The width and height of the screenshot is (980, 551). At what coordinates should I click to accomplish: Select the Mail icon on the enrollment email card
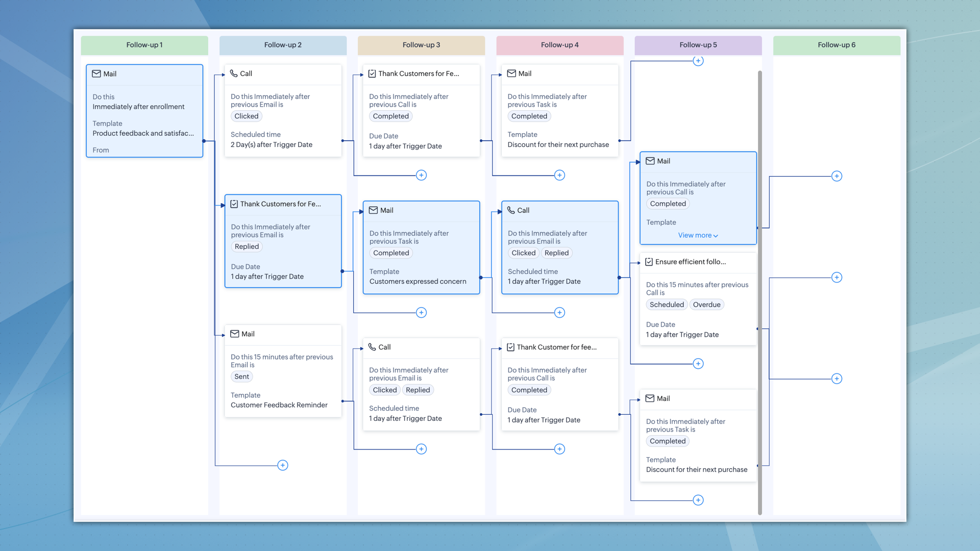pyautogui.click(x=96, y=74)
